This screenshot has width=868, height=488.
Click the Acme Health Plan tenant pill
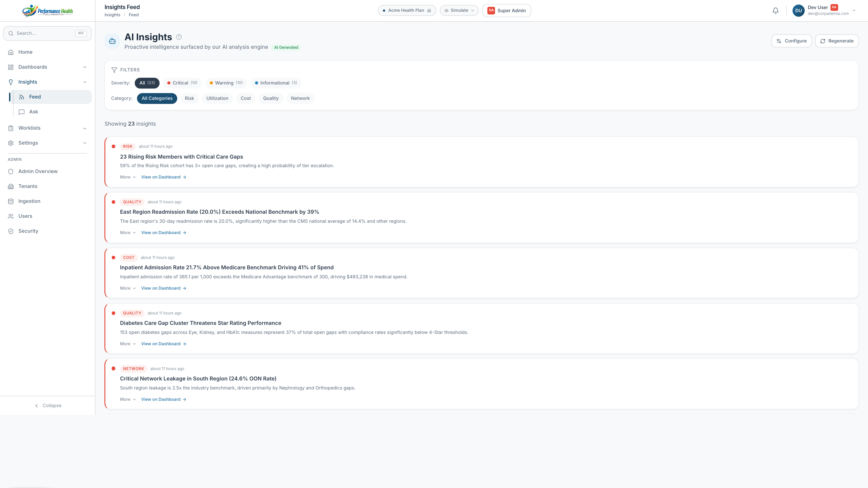(407, 10)
